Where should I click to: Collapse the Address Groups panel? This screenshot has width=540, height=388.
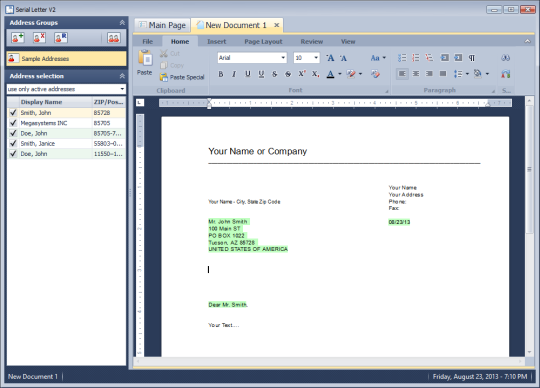click(x=122, y=23)
